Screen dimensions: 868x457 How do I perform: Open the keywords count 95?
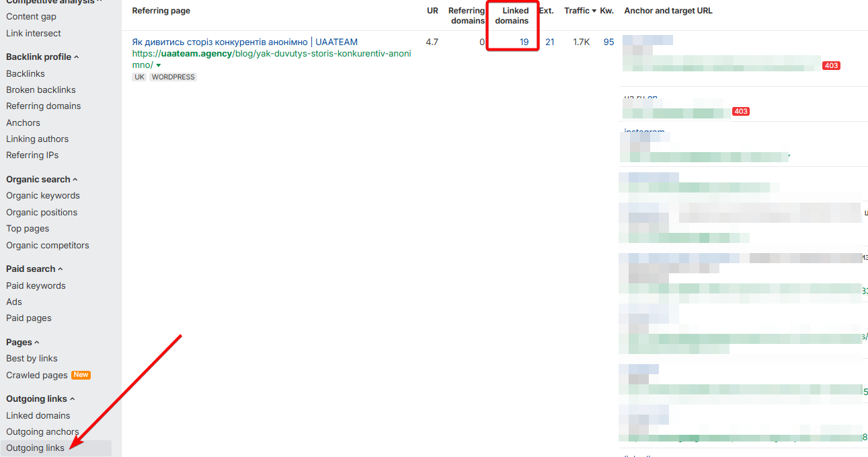[x=609, y=42]
